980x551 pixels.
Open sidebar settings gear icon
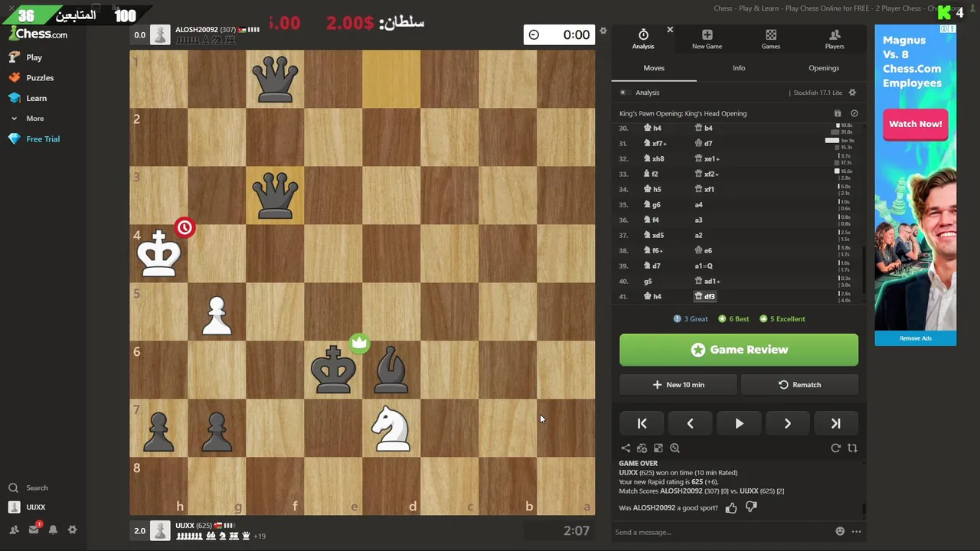coord(73,530)
